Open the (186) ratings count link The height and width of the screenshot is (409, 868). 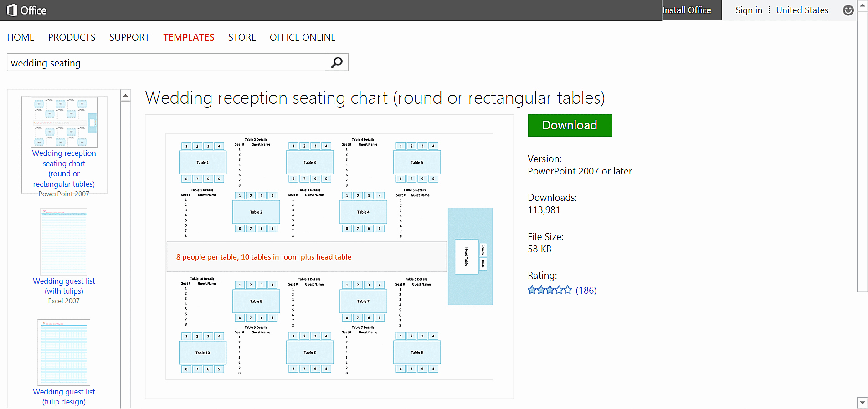[x=586, y=290]
